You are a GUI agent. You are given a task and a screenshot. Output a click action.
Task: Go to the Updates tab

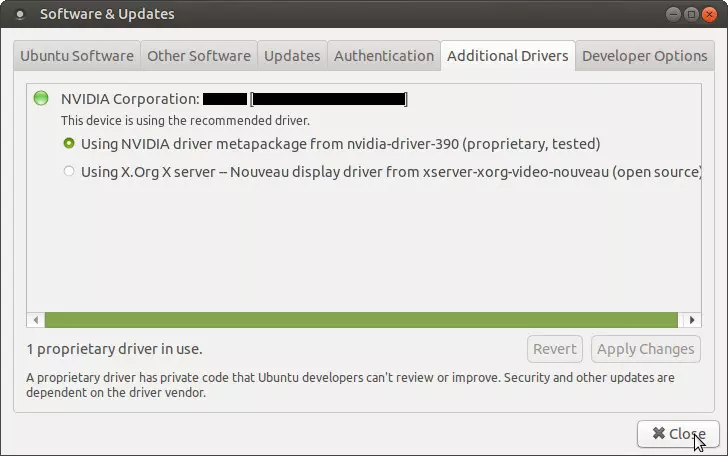coord(292,56)
